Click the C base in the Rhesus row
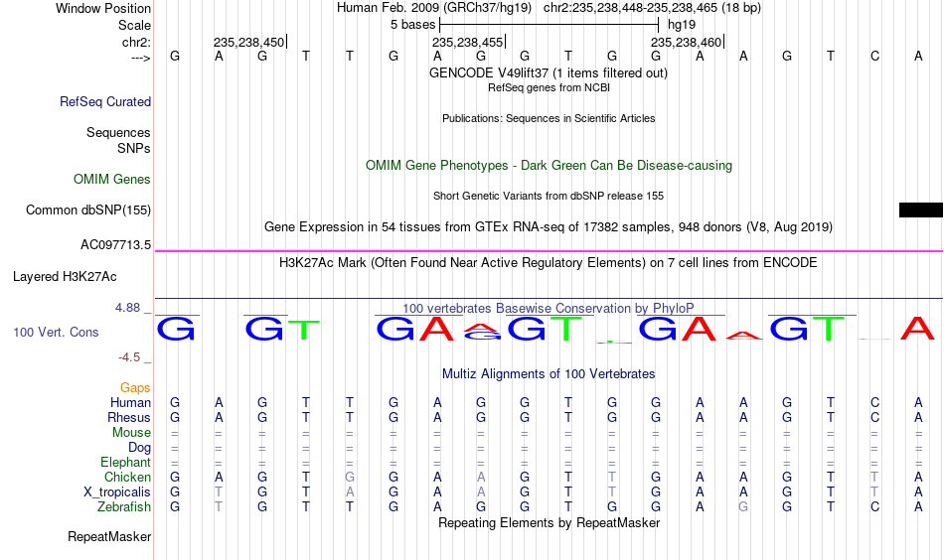 (874, 417)
